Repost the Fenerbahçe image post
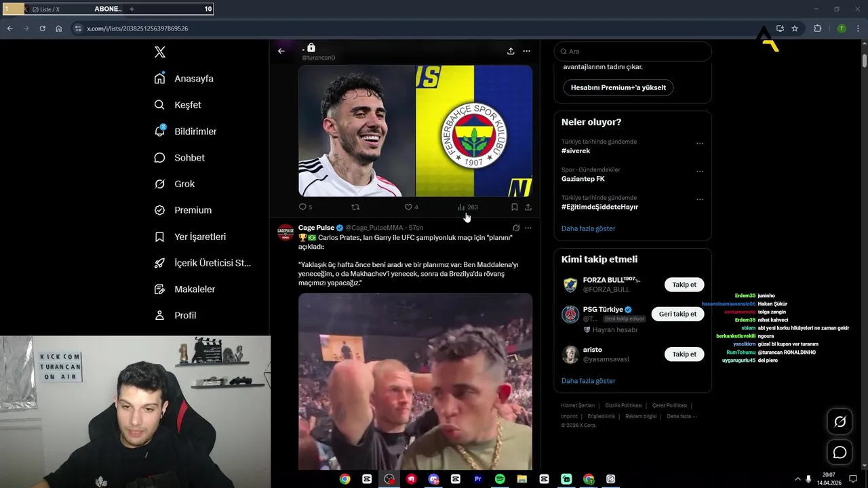 (355, 207)
